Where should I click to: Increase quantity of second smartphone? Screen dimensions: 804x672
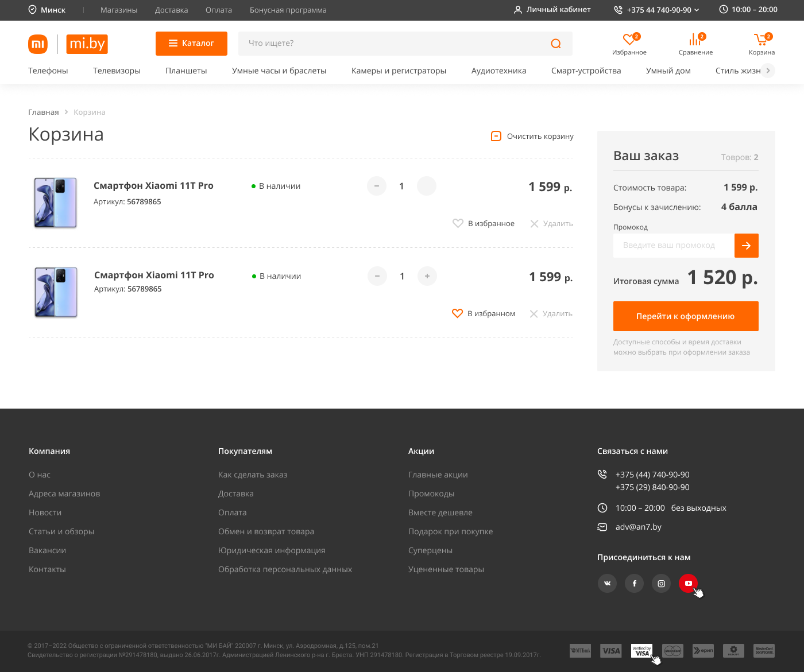coord(427,276)
